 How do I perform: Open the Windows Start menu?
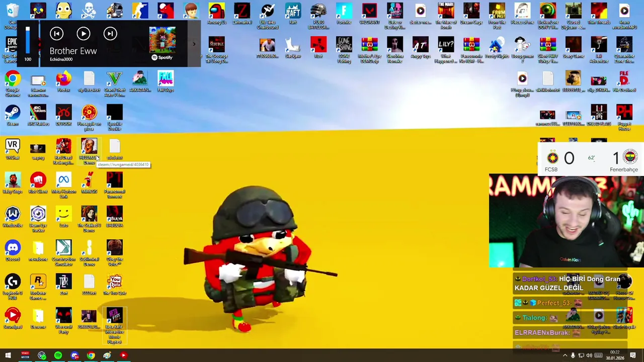[8, 355]
